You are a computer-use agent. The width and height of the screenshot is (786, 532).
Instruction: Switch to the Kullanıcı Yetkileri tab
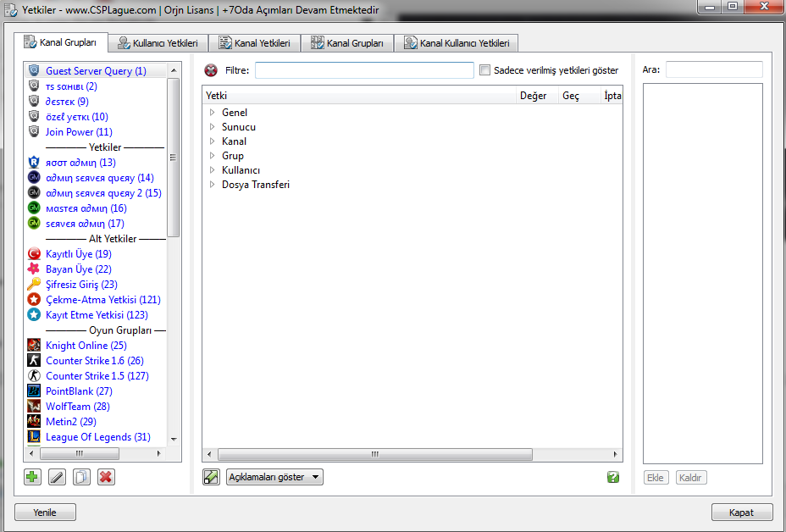[x=158, y=42]
